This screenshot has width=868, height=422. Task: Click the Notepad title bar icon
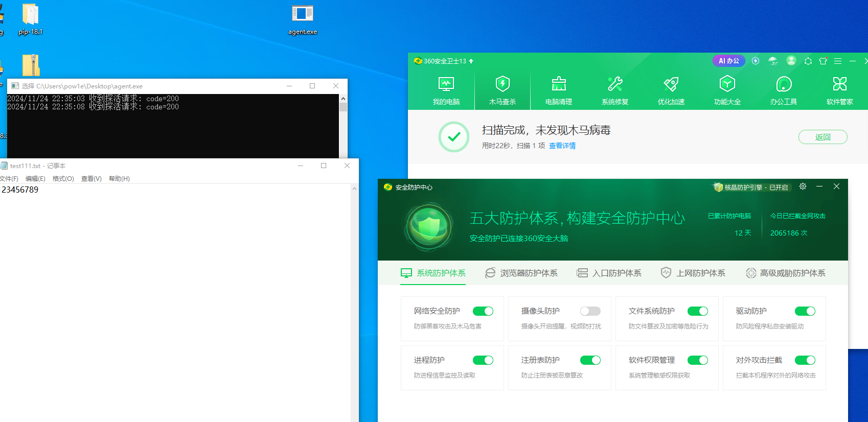[4, 166]
